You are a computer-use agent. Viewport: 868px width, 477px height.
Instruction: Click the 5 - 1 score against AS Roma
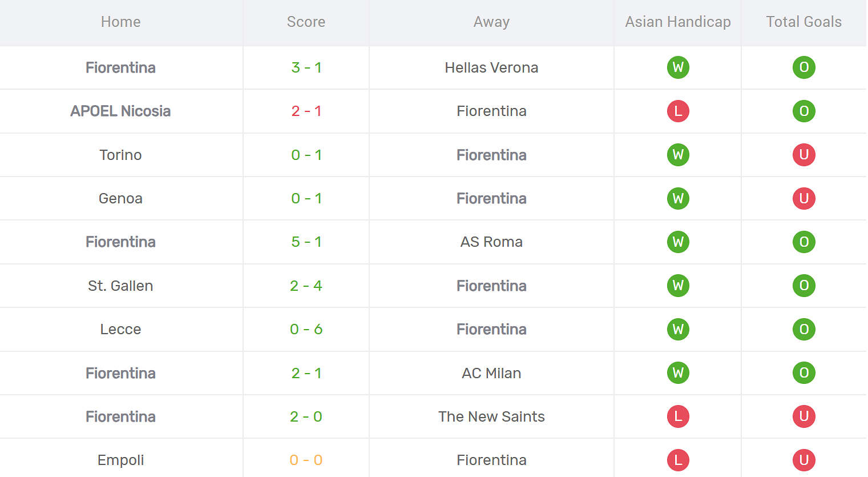pyautogui.click(x=306, y=242)
